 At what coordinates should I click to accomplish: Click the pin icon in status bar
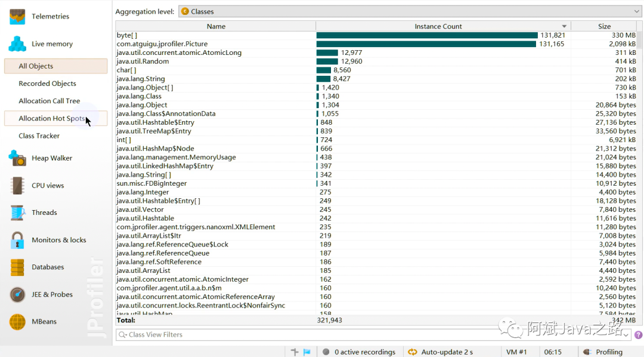click(x=295, y=352)
